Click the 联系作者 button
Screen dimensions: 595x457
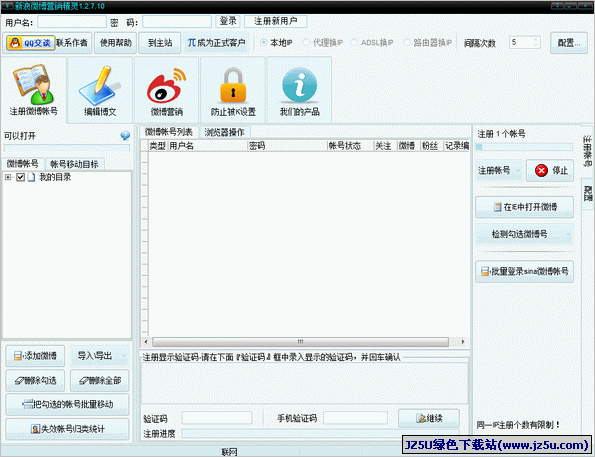click(72, 43)
